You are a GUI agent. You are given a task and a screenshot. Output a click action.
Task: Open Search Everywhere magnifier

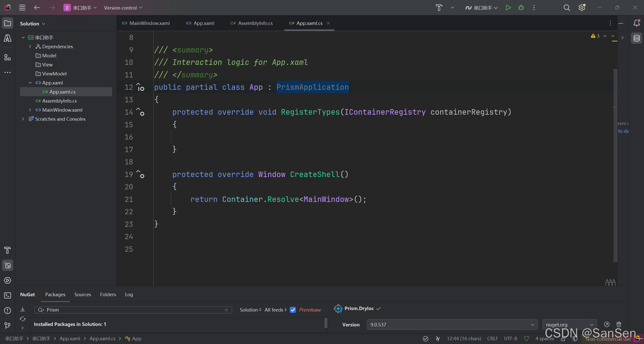(567, 8)
